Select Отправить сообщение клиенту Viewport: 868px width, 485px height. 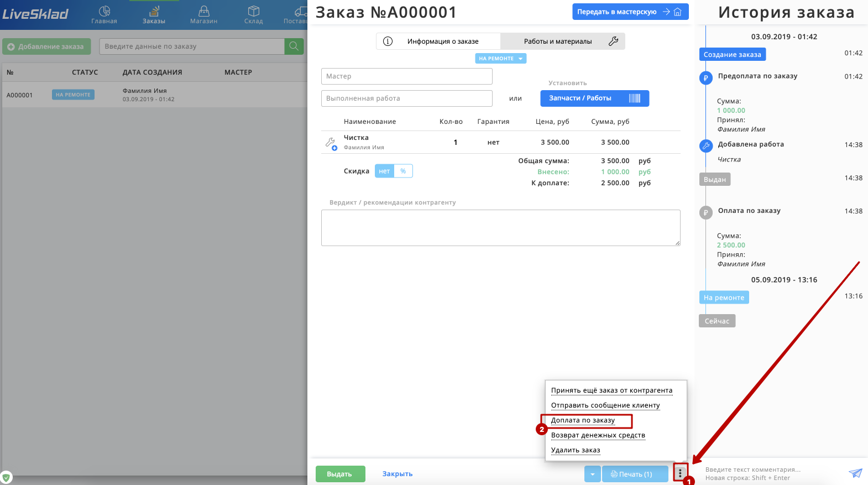pos(605,405)
